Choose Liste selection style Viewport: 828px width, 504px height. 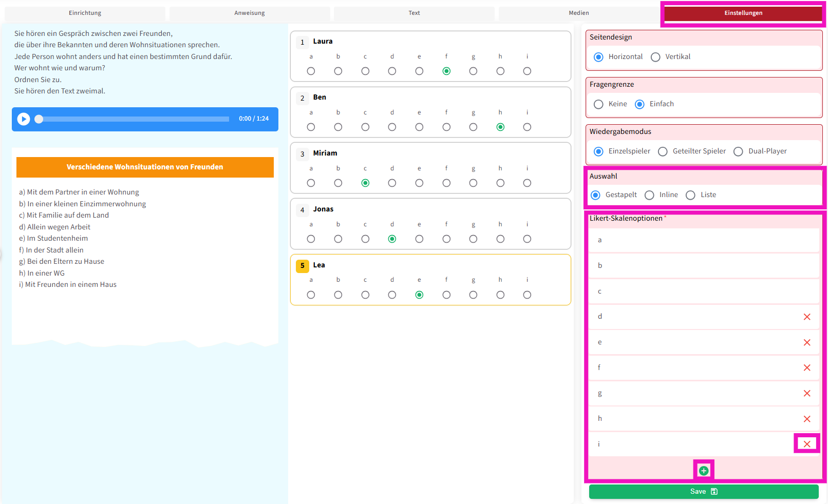[690, 195]
